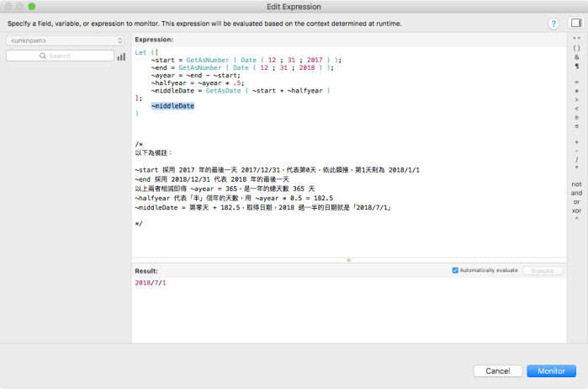Insert the ampersand concatenation operator

tap(576, 57)
